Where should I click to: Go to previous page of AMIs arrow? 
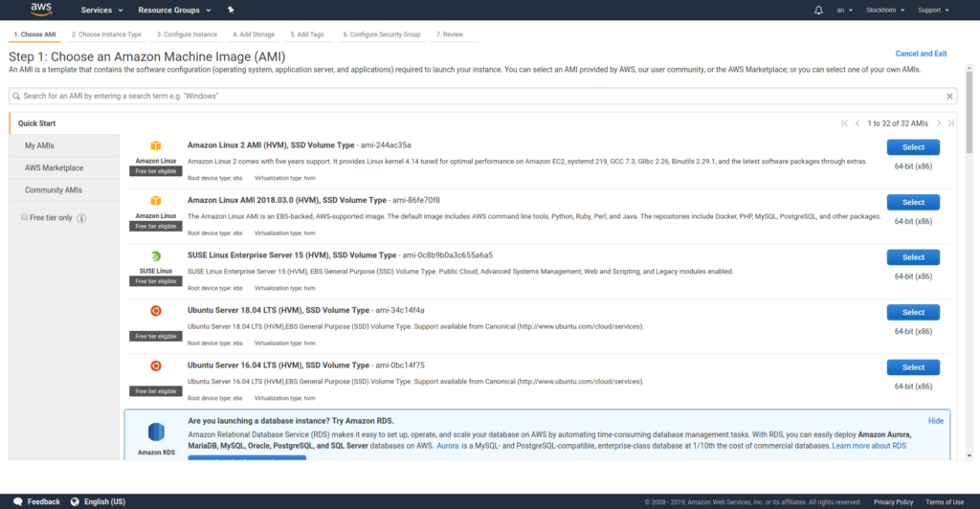pyautogui.click(x=857, y=123)
